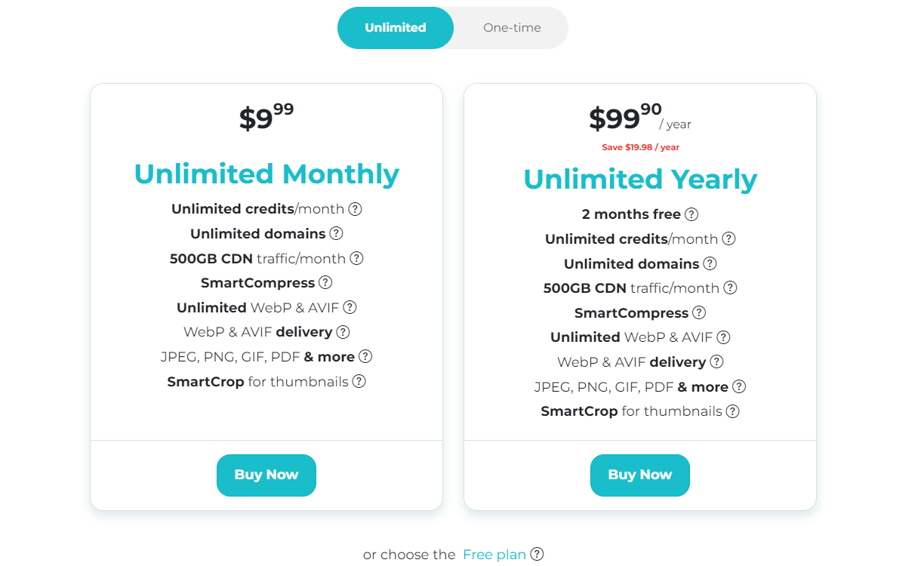The image size is (924, 566).
Task: Buy Now for Unlimited Monthly plan
Action: (266, 475)
